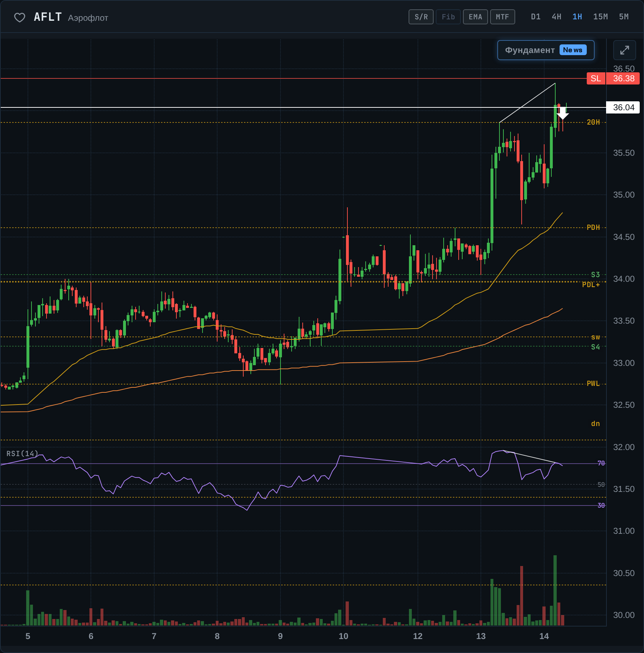This screenshot has height=653, width=644.
Task: Click the RSI 30 oversold level label
Action: [x=601, y=506]
